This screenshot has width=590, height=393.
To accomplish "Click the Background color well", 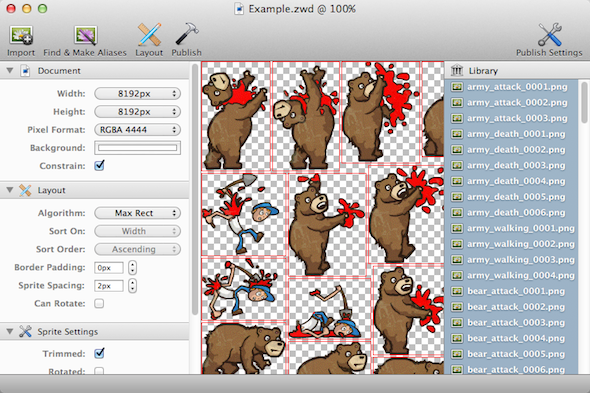I will (x=137, y=148).
